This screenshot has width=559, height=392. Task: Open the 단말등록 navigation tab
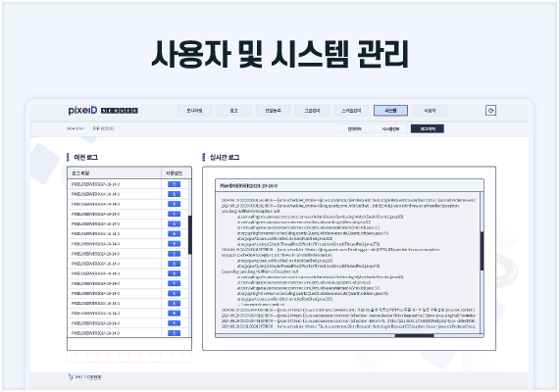[x=273, y=111]
